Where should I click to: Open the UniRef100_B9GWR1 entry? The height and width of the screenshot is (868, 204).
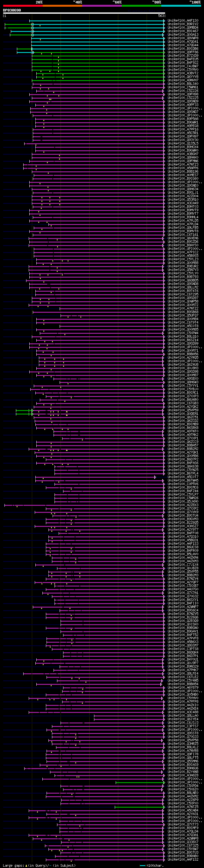tap(183, 122)
